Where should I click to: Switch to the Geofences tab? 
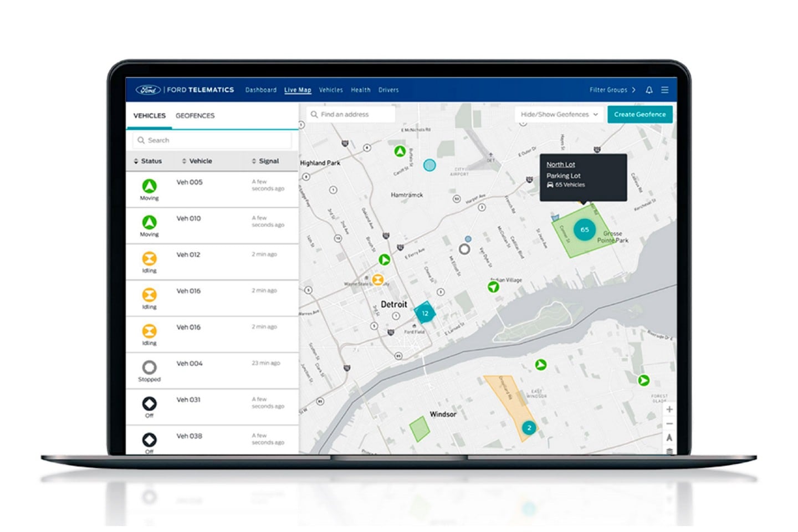195,116
